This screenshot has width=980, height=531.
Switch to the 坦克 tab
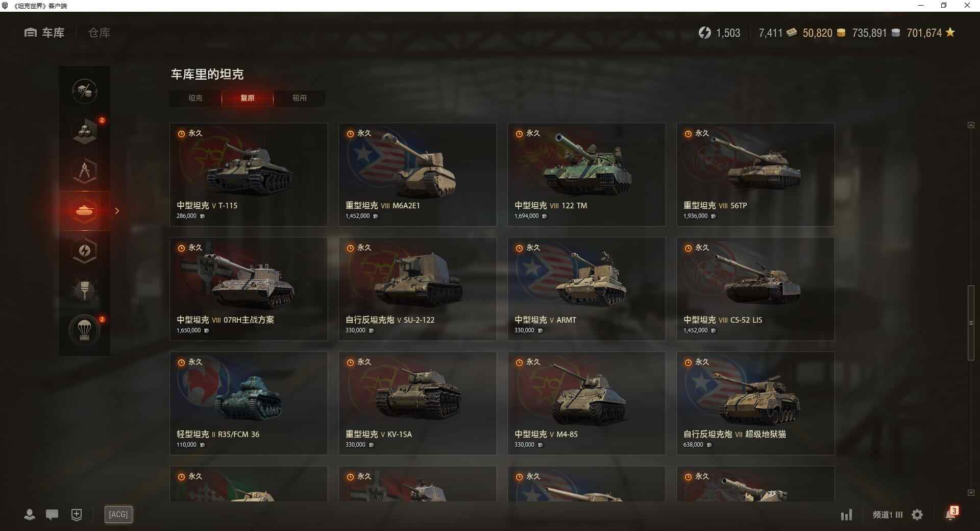(x=195, y=98)
